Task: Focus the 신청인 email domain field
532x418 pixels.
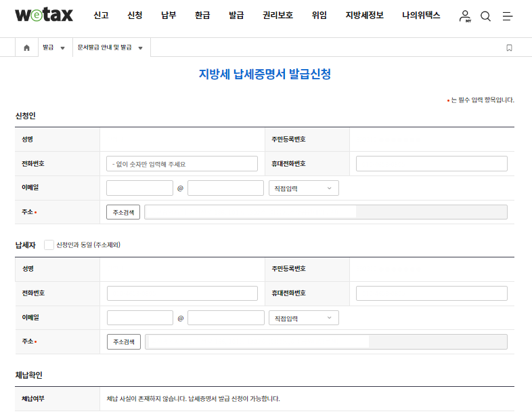Action: (x=225, y=188)
